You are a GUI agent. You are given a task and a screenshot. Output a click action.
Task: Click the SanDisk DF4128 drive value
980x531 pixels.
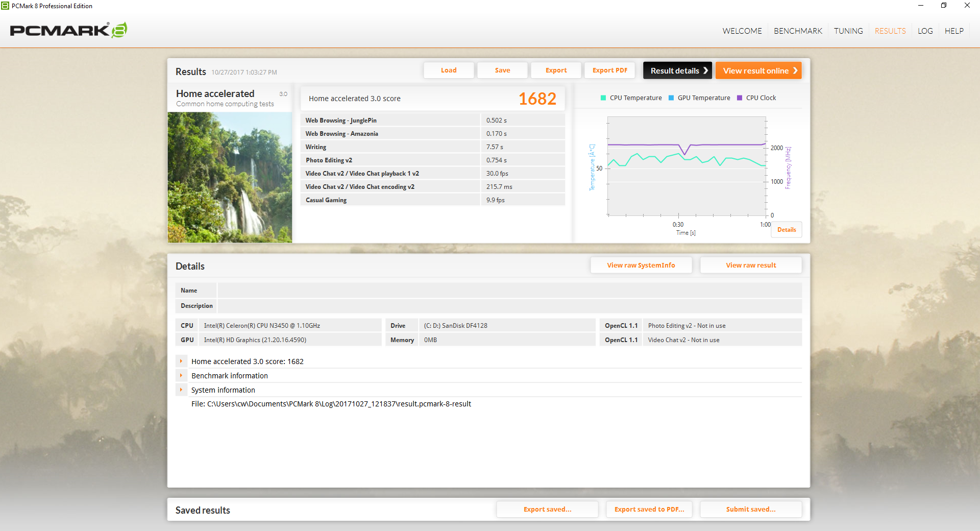coord(456,326)
